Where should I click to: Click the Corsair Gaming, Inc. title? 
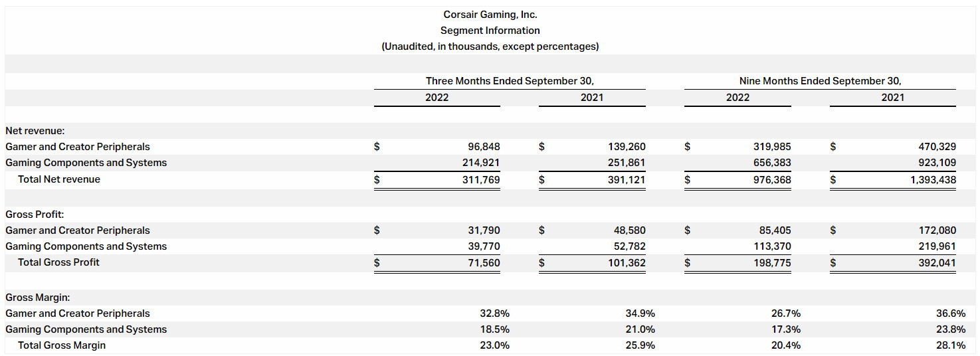point(490,15)
